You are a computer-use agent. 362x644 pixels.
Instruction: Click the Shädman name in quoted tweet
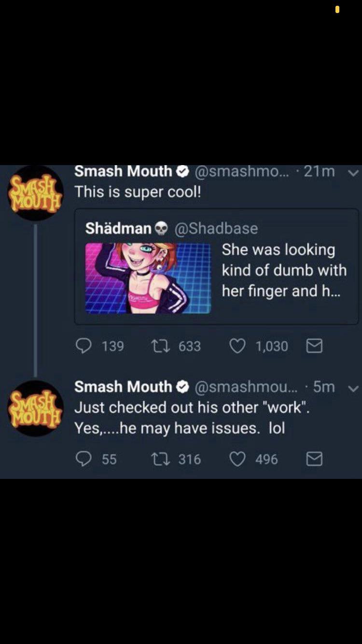point(118,228)
